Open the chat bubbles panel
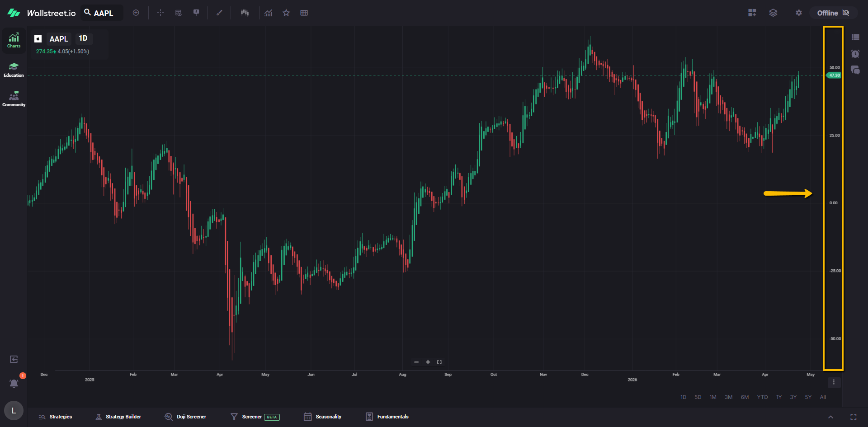Screen dimensions: 868x427 point(855,70)
